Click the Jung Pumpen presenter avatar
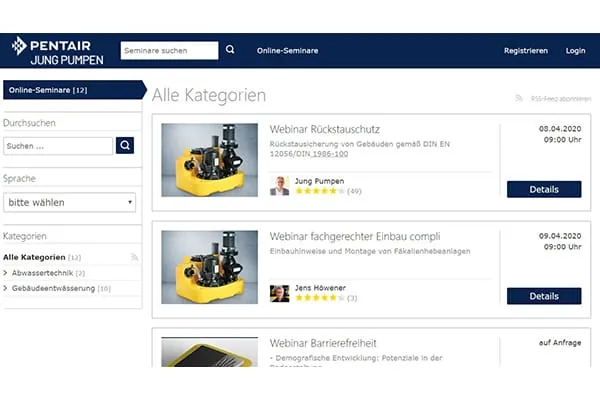 tap(280, 186)
